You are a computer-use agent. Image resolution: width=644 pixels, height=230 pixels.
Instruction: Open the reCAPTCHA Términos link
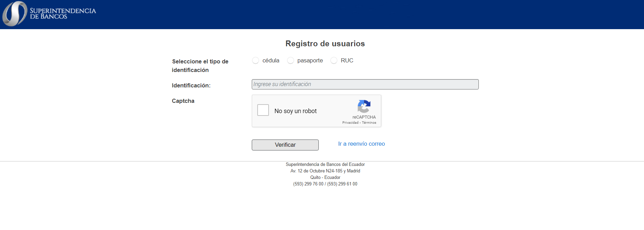click(x=369, y=123)
